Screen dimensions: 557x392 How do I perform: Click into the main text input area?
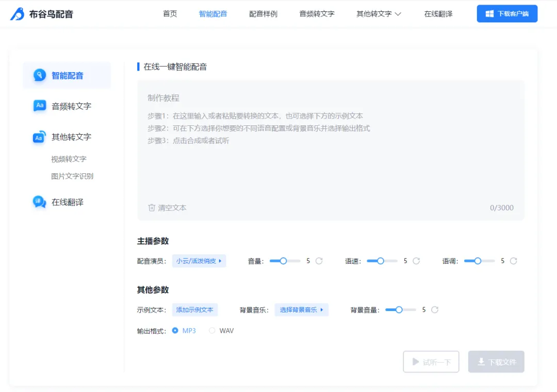point(331,150)
